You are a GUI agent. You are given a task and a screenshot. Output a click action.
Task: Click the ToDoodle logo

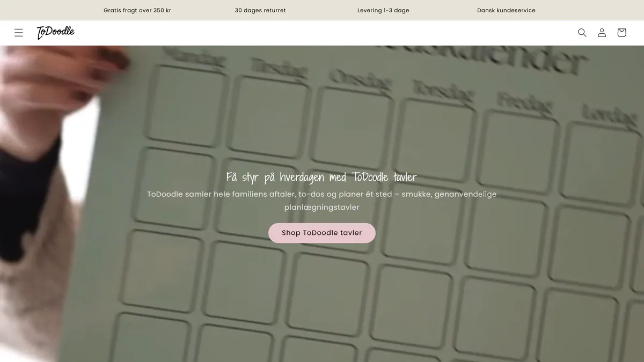point(56,33)
